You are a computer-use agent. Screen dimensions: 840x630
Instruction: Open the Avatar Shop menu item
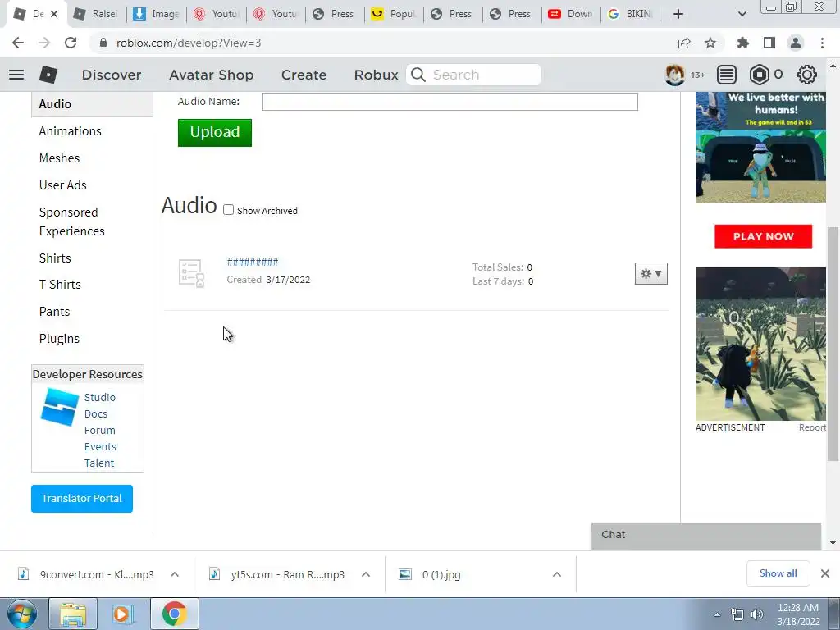pyautogui.click(x=211, y=75)
